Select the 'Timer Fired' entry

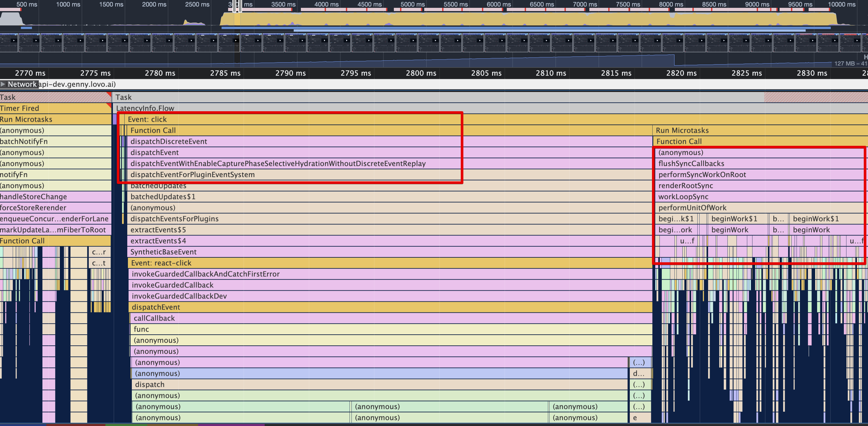[x=20, y=108]
